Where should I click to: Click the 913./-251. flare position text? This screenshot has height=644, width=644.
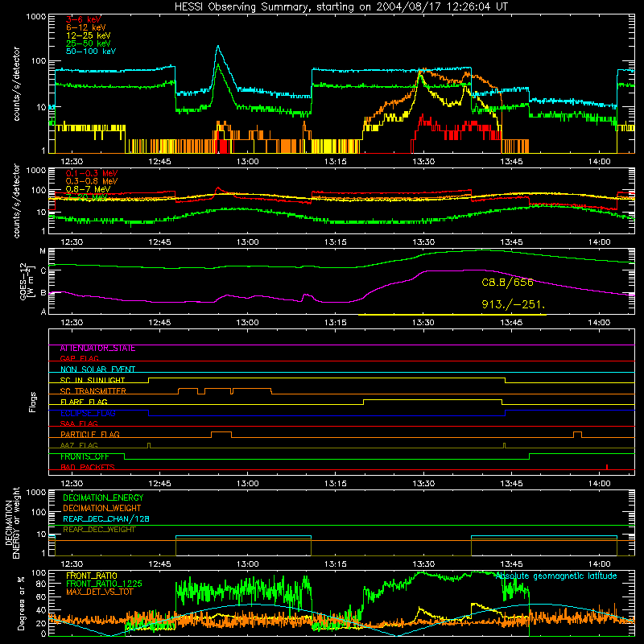click(513, 304)
